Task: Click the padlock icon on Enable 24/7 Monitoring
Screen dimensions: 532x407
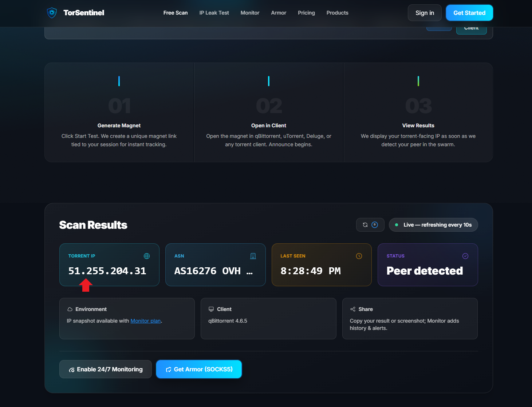Action: click(71, 369)
